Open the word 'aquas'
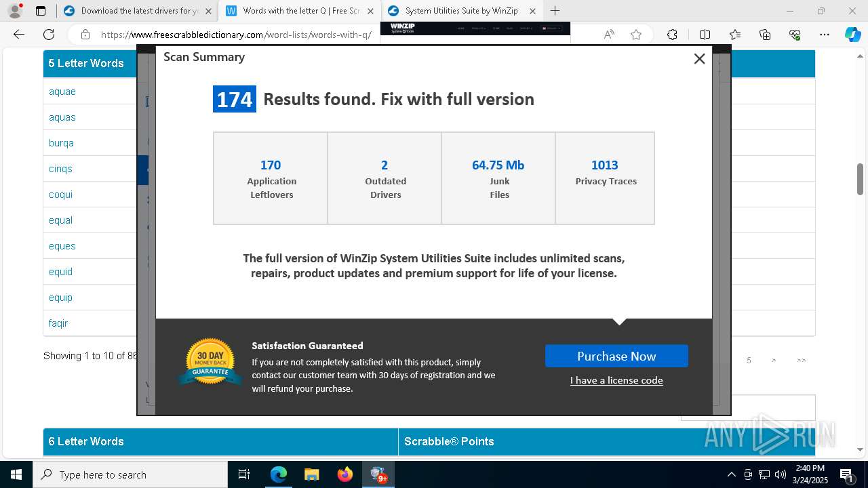Image resolution: width=868 pixels, height=488 pixels. click(62, 117)
